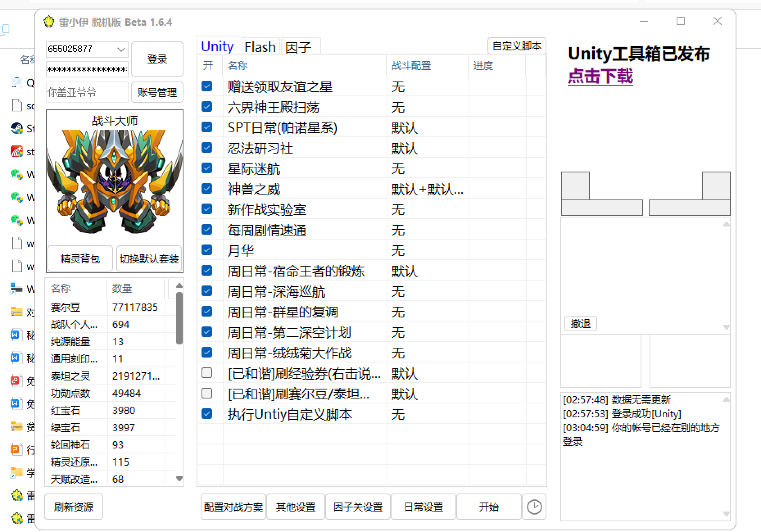Screen dimensions: 761x532
Task: Toggle the 月华 checkbox
Action: (x=207, y=250)
